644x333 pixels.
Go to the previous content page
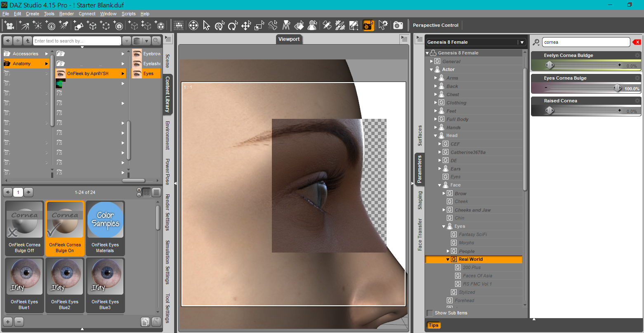click(8, 192)
